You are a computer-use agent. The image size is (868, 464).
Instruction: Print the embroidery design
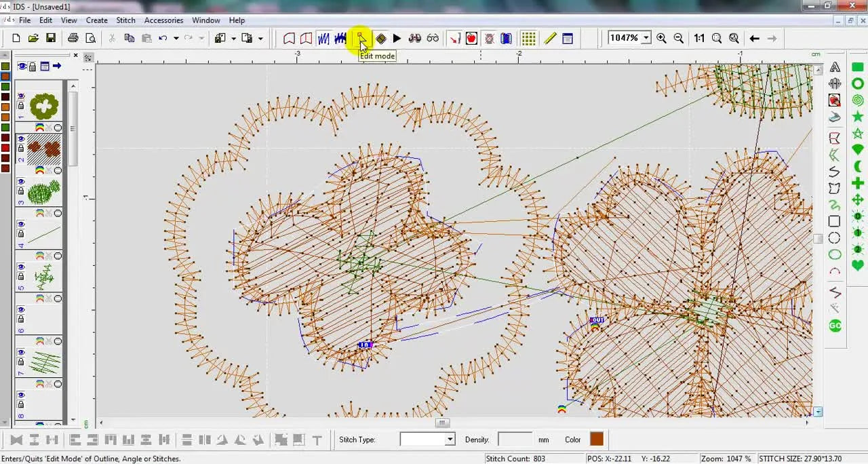[x=73, y=39]
